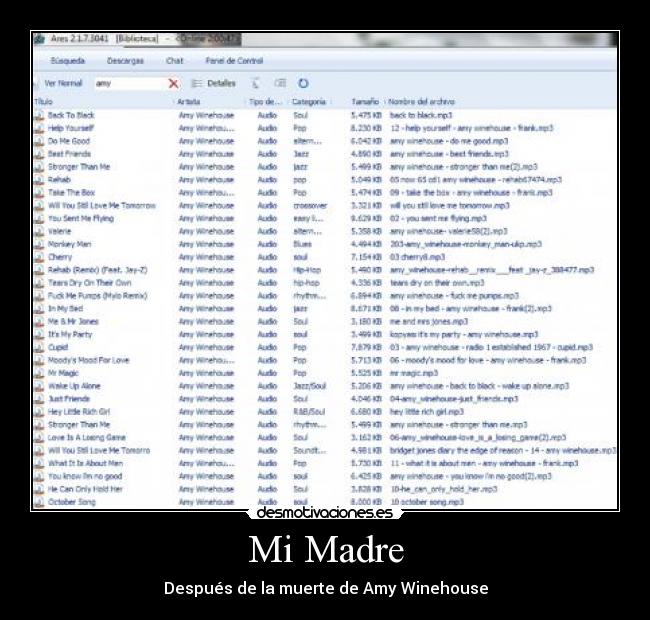The height and width of the screenshot is (620, 650).
Task: Select 'Love Is A Losing Game' title
Action: [86, 438]
